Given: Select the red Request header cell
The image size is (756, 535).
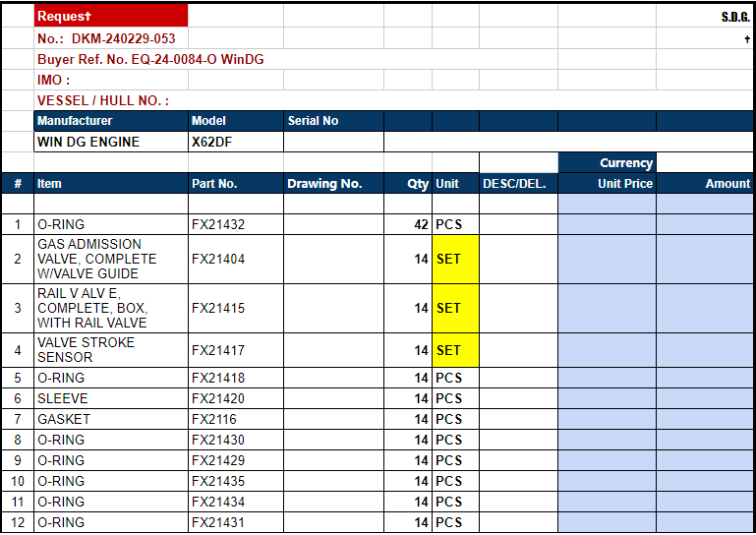Looking at the screenshot, I should point(111,16).
